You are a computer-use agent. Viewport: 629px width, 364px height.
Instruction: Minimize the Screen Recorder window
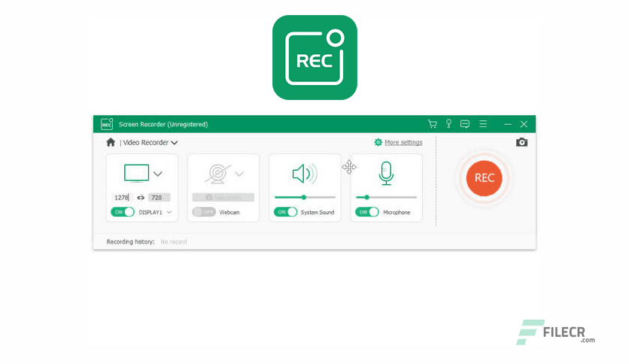click(507, 124)
